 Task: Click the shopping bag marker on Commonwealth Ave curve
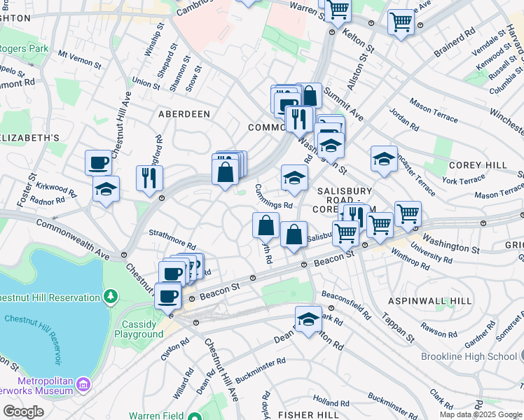point(226,172)
